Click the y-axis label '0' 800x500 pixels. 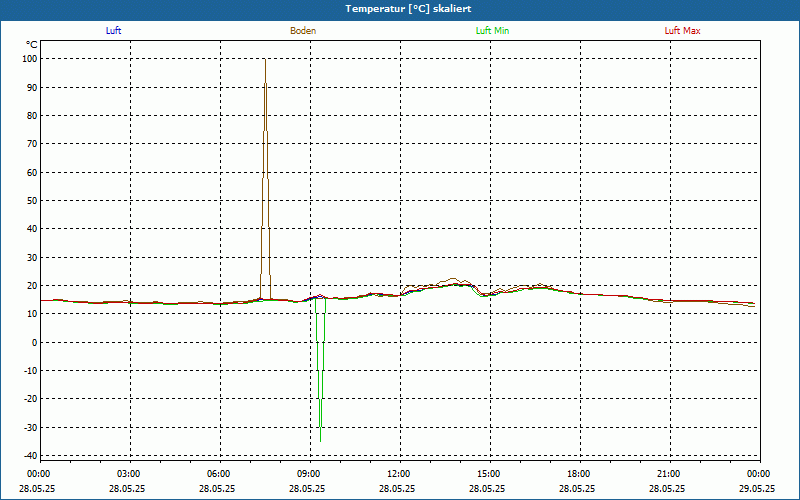pyautogui.click(x=35, y=342)
